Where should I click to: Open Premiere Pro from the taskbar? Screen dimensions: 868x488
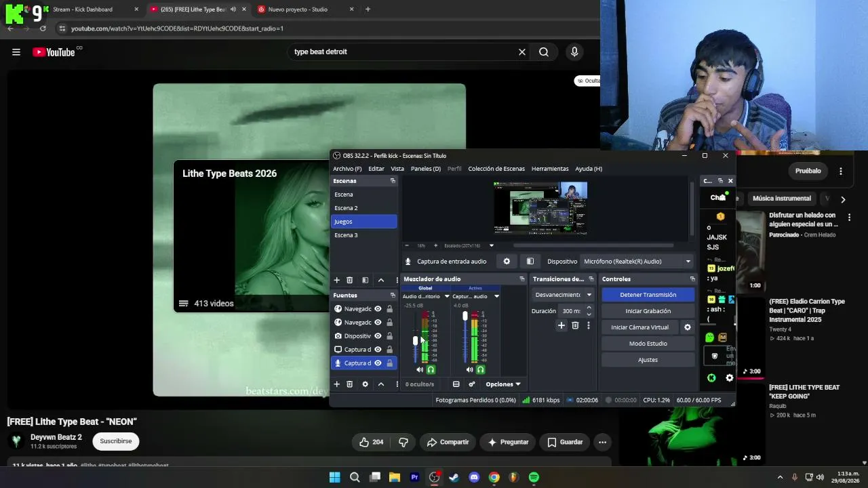pyautogui.click(x=414, y=477)
